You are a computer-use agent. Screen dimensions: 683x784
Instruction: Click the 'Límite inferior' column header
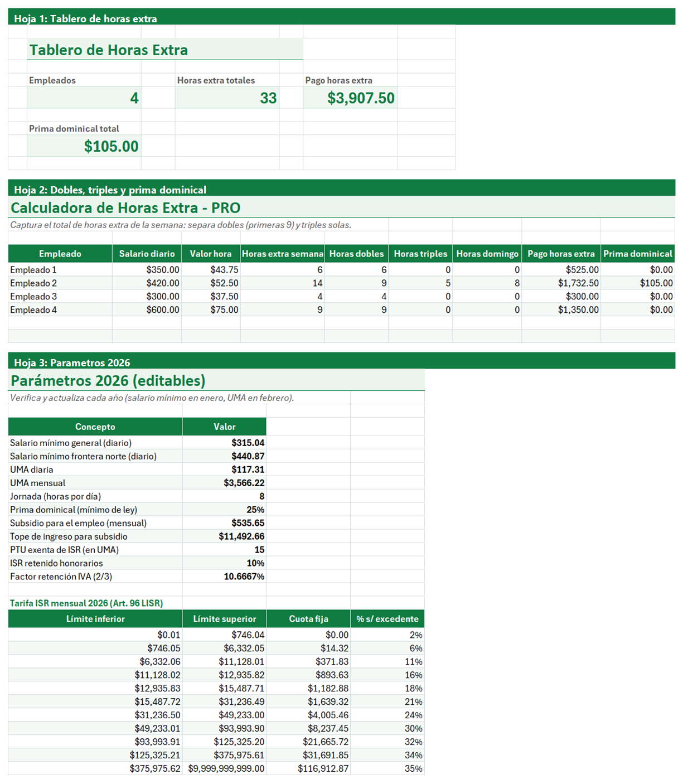coord(95,619)
